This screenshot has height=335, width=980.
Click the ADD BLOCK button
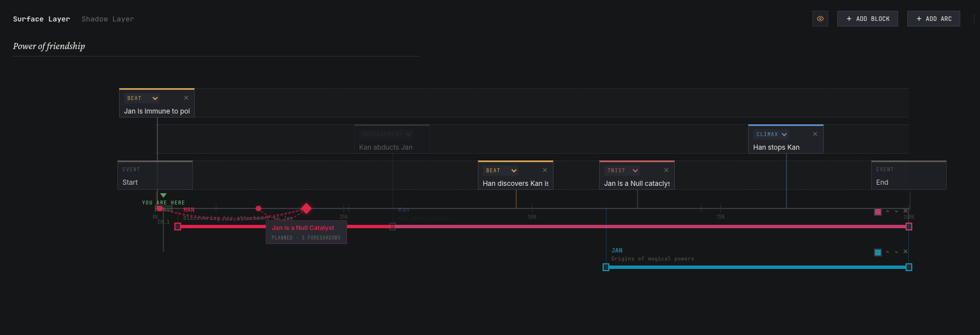(x=868, y=19)
